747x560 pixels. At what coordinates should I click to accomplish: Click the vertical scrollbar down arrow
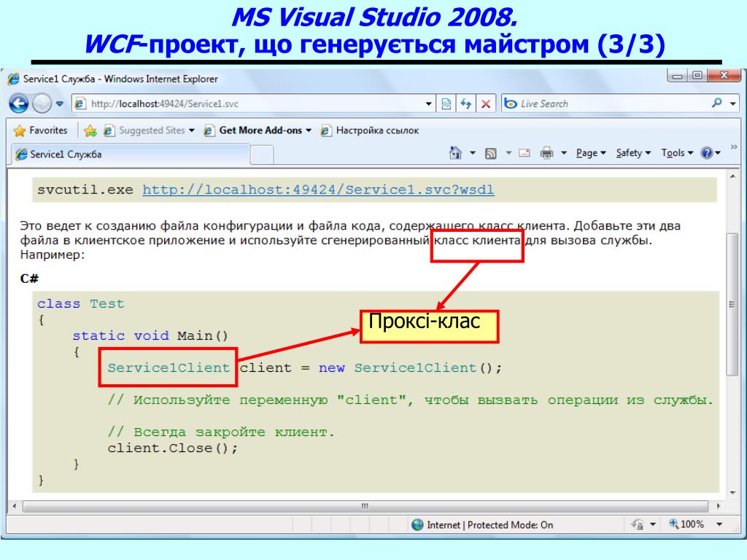732,493
